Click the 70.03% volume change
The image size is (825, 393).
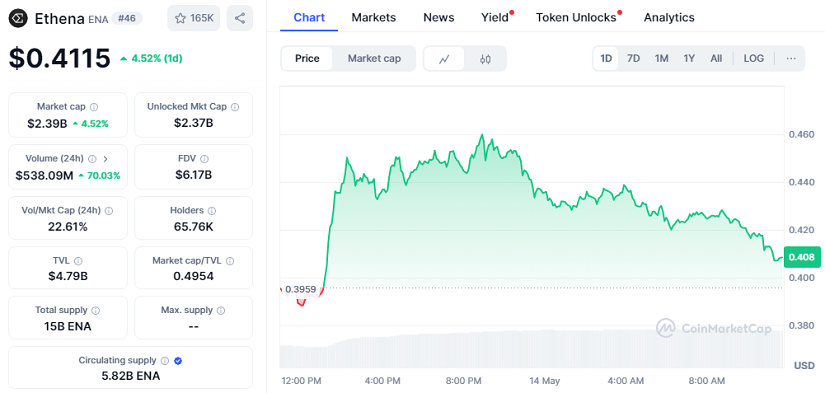tap(99, 175)
